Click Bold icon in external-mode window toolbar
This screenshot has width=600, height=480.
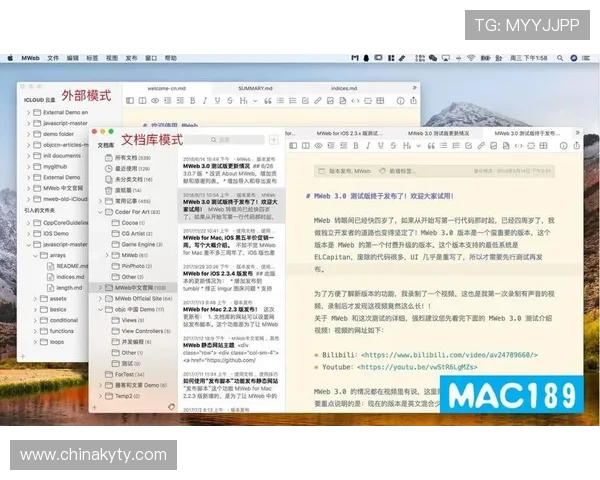pos(193,101)
